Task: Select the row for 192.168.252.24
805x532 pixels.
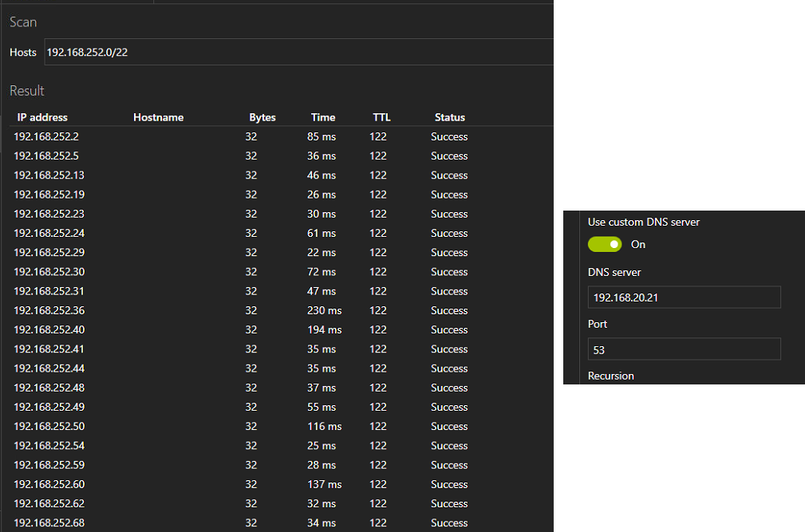Action: click(281, 234)
